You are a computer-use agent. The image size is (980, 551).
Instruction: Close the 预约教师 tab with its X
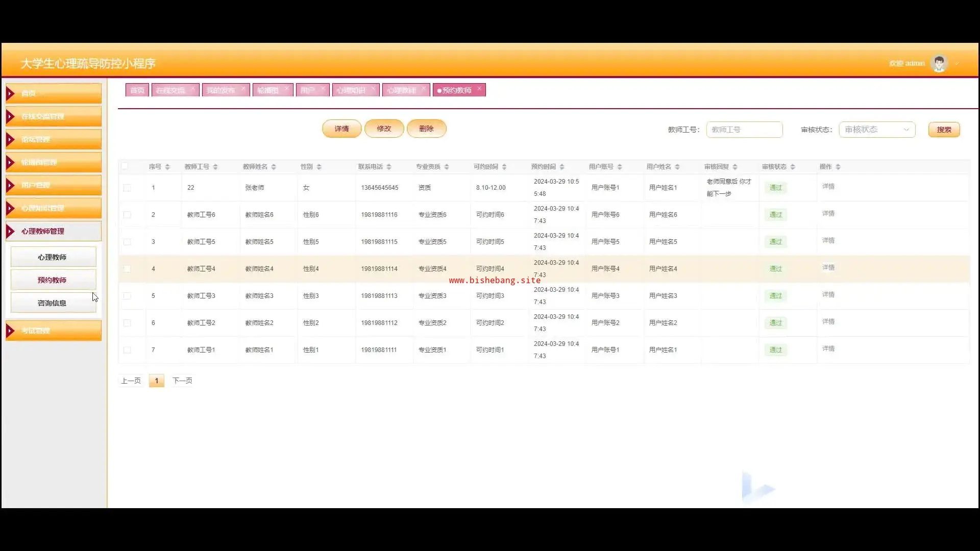[479, 89]
